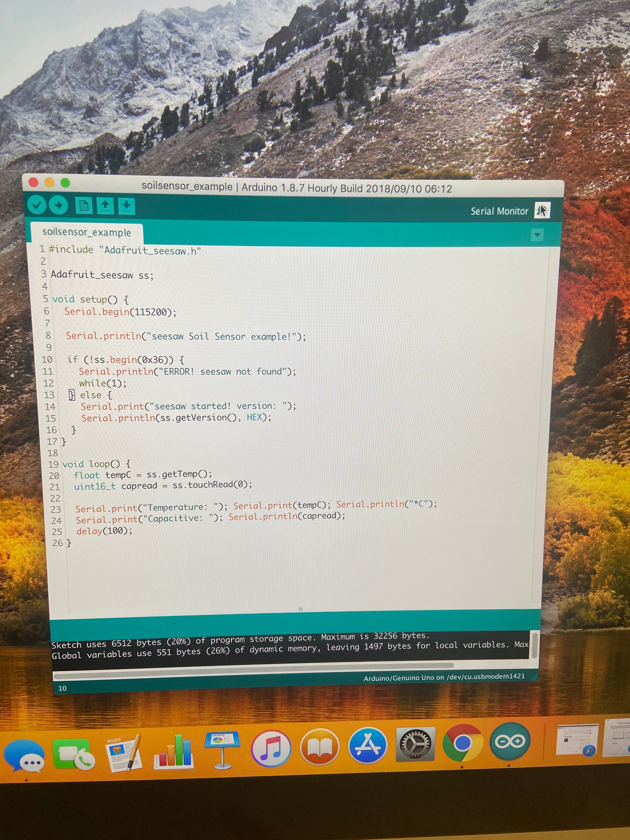Save the sketch with down-arrow icon
Viewport: 630px width, 840px height.
click(126, 206)
